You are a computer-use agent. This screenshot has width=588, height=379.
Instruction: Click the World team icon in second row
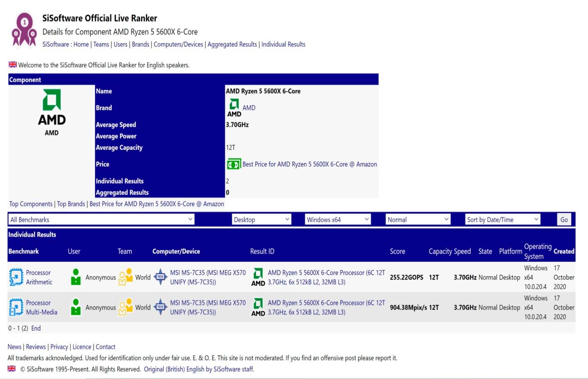(x=126, y=307)
